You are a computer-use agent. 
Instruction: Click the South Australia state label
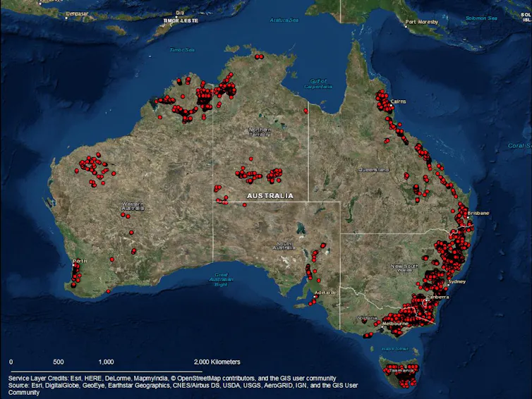284,245
